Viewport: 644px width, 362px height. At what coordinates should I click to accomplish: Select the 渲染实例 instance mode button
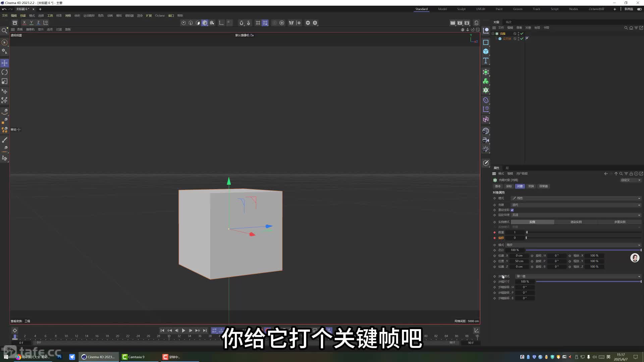pyautogui.click(x=576, y=222)
